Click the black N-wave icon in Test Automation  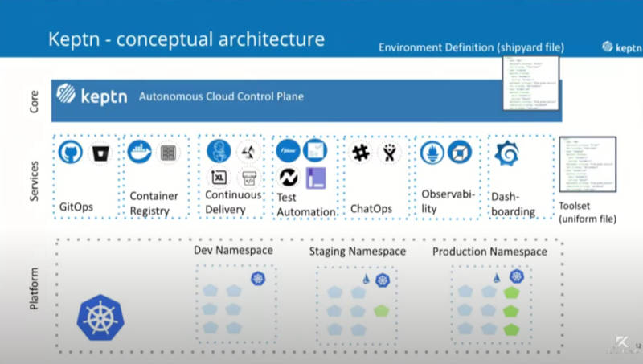[x=289, y=178]
